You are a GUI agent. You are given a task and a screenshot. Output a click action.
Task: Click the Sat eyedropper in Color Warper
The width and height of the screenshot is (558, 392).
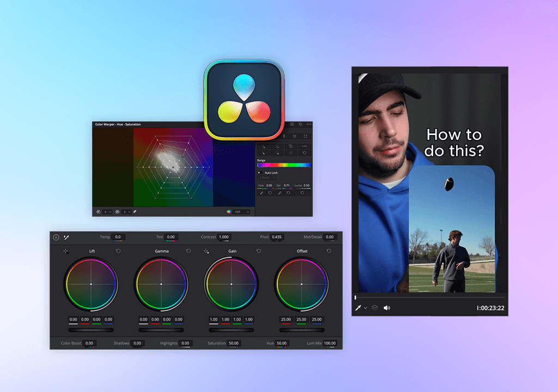click(x=280, y=193)
